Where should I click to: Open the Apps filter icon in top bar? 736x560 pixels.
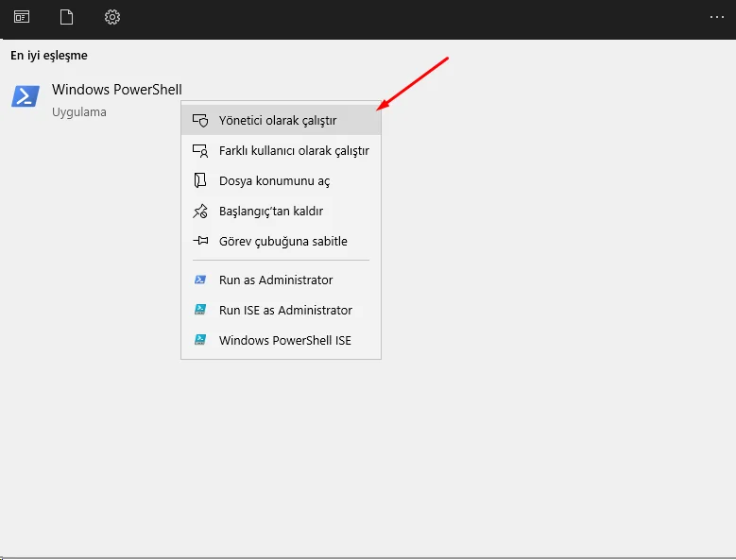[x=22, y=17]
